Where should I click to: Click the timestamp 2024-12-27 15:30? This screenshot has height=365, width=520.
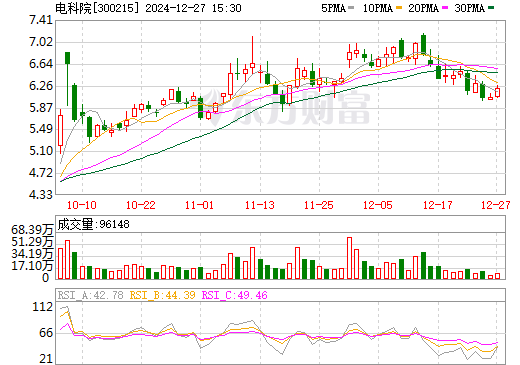tap(193, 8)
